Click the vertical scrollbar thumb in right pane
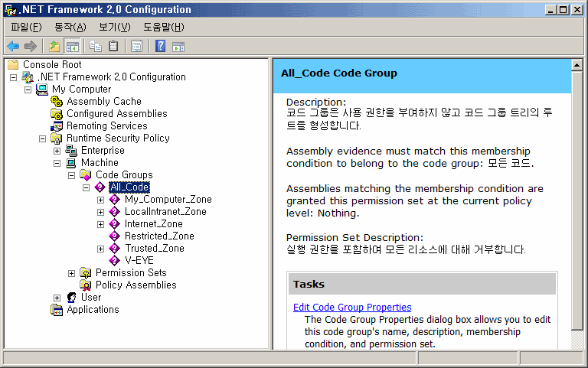 (577, 200)
